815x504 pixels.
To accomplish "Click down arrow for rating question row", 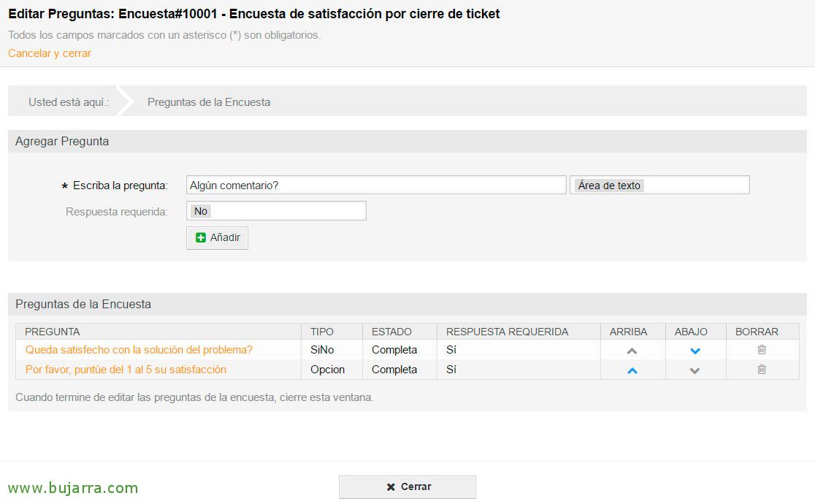I will (695, 370).
